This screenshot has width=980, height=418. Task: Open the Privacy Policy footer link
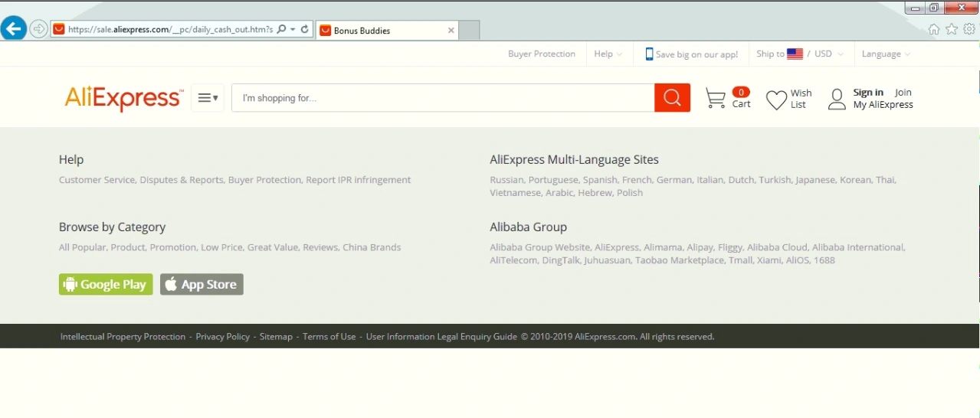point(223,337)
